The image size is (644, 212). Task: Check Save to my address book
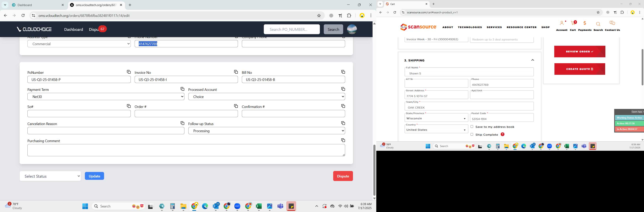click(x=472, y=127)
